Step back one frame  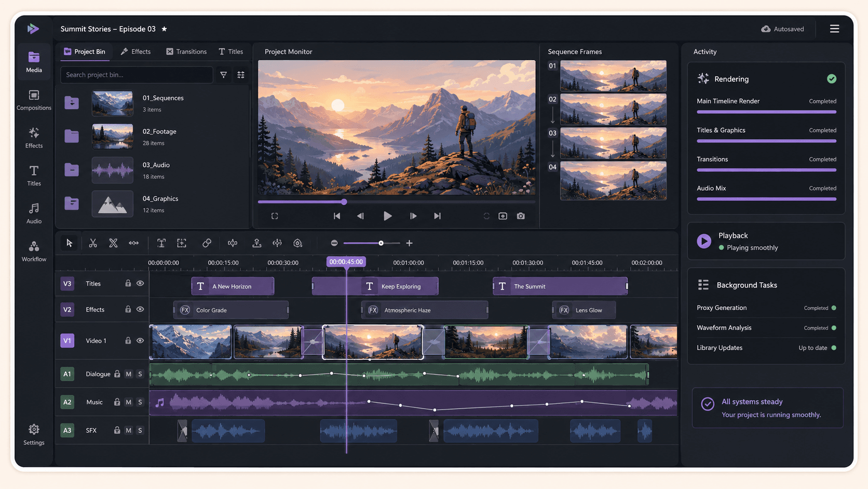pyautogui.click(x=360, y=216)
